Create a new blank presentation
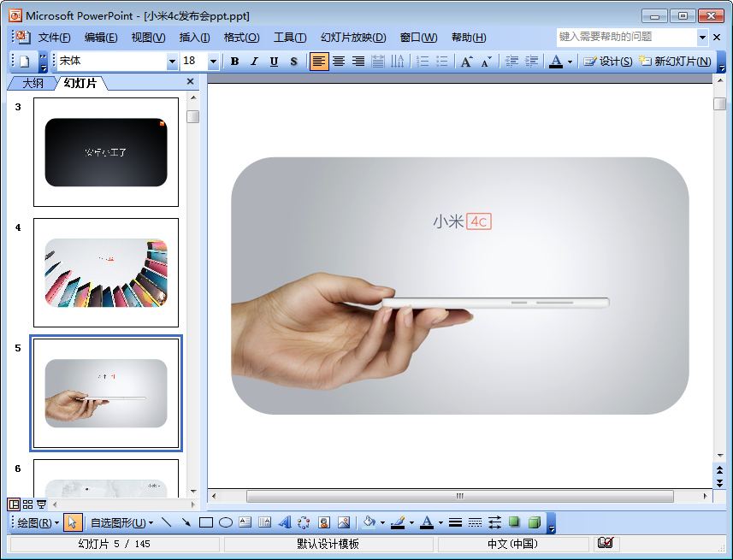733x560 pixels. coord(24,62)
